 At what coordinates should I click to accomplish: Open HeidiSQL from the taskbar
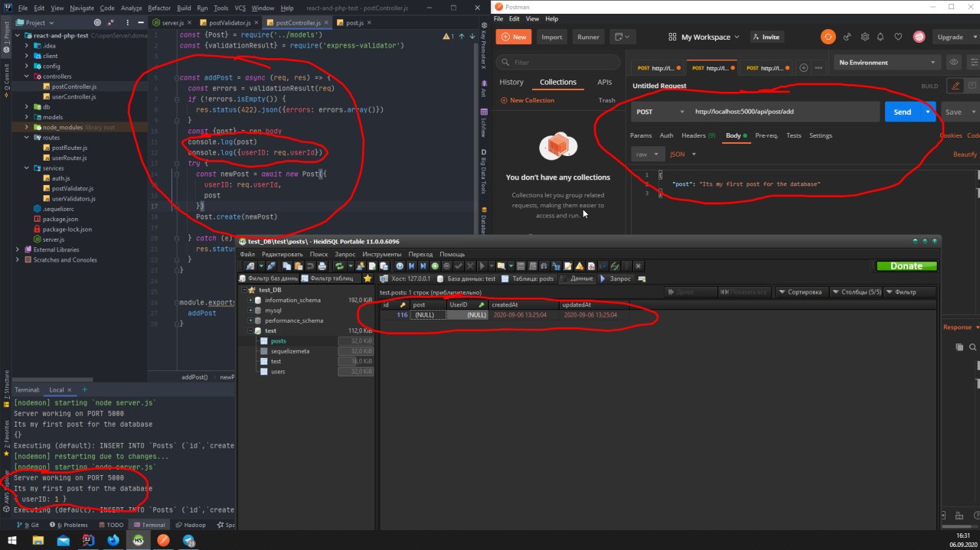[x=139, y=540]
